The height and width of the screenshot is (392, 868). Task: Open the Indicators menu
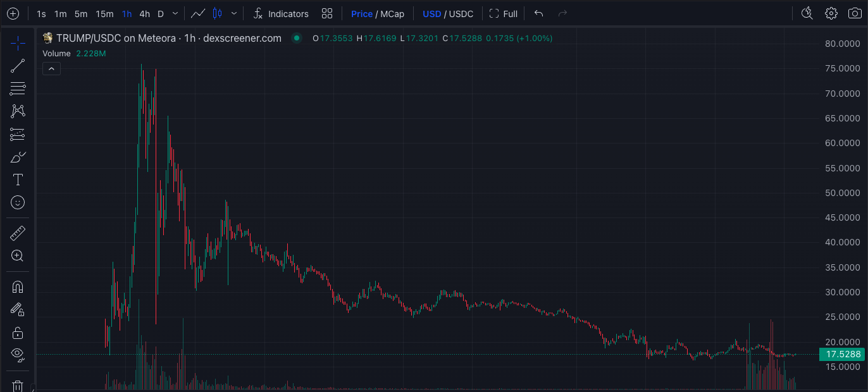280,13
